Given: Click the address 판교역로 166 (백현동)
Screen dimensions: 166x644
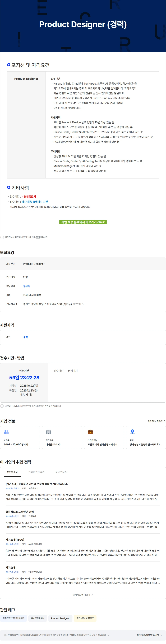Looking at the screenshot, I should (x=47, y=304).
